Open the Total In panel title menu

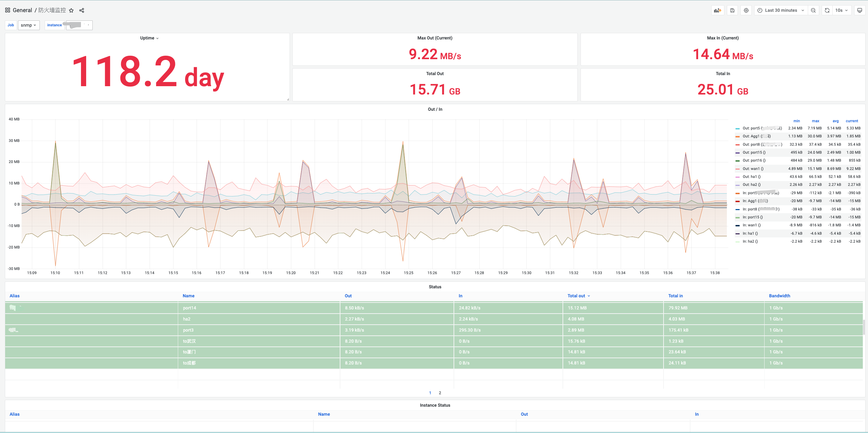click(x=723, y=74)
